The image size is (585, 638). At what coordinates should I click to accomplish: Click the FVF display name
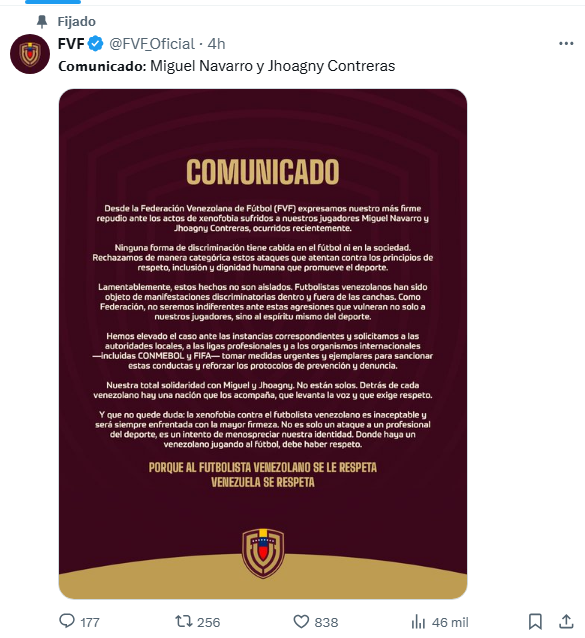point(71,44)
